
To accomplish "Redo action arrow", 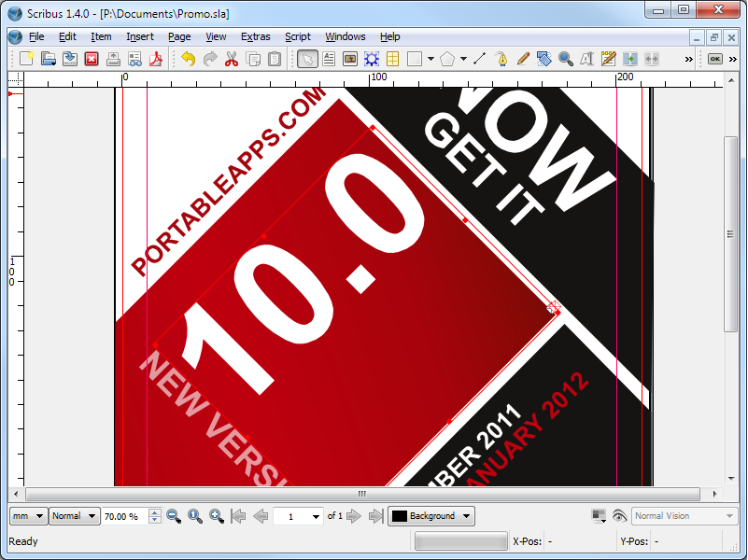I will pos(210,59).
